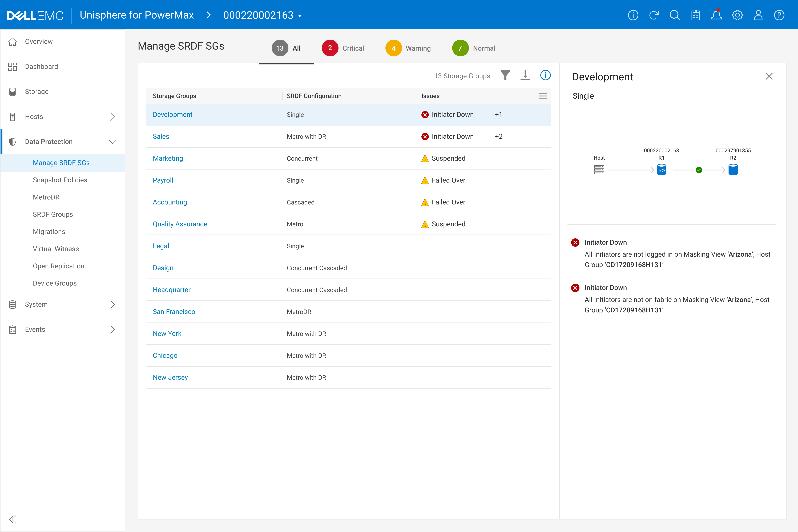
Task: Click the Quality Assurance link
Action: (180, 224)
